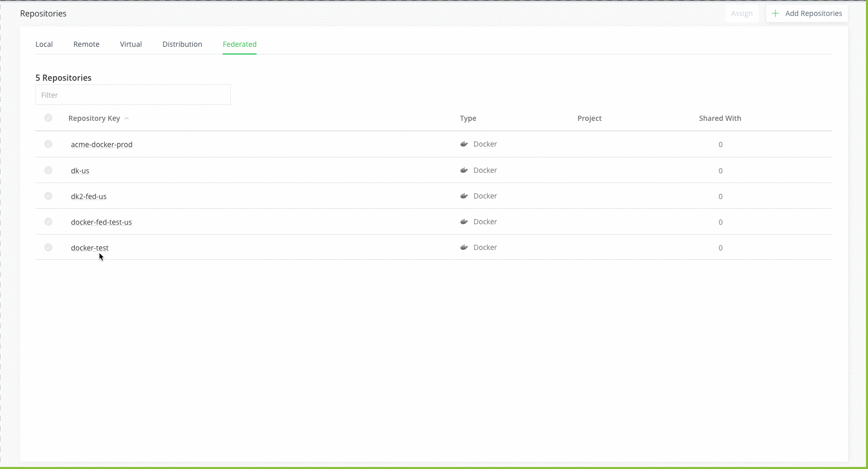The height and width of the screenshot is (469, 868).
Task: Click the Docker icon beside dk-us
Action: tap(464, 170)
